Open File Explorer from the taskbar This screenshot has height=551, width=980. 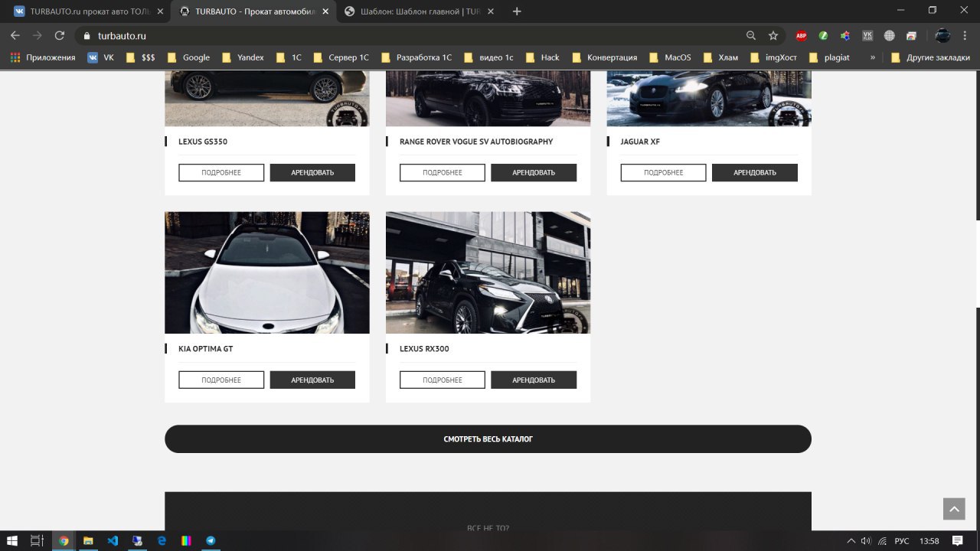(88, 540)
